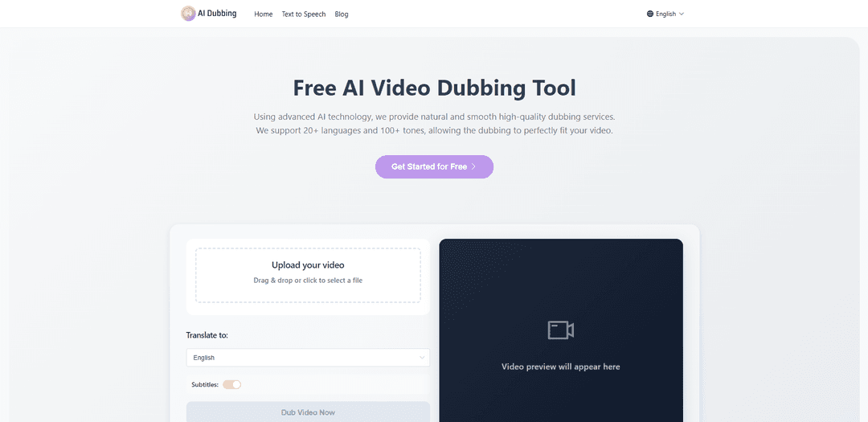Viewport: 868px width, 422px height.
Task: Click the video camera placeholder icon
Action: click(560, 330)
